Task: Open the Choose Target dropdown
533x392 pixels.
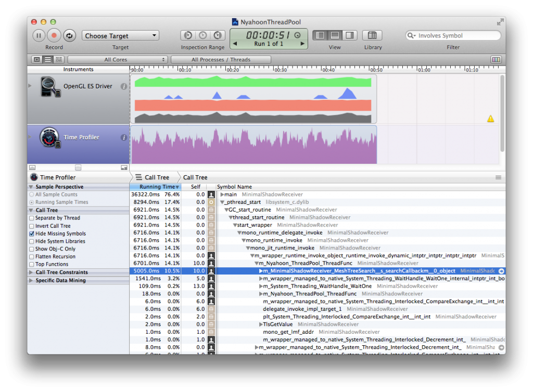Action: [121, 36]
